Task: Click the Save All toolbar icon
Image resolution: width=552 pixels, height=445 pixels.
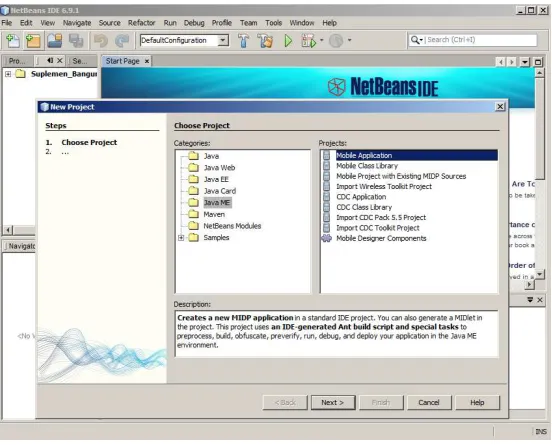Action: [x=76, y=40]
